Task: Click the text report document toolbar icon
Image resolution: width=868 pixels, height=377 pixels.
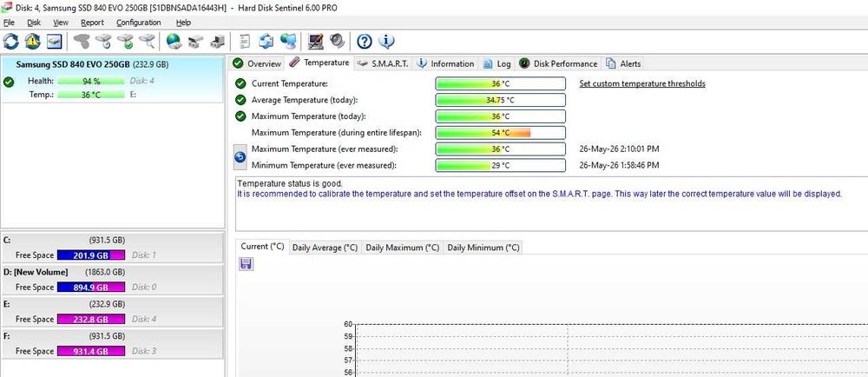Action: pos(244,41)
